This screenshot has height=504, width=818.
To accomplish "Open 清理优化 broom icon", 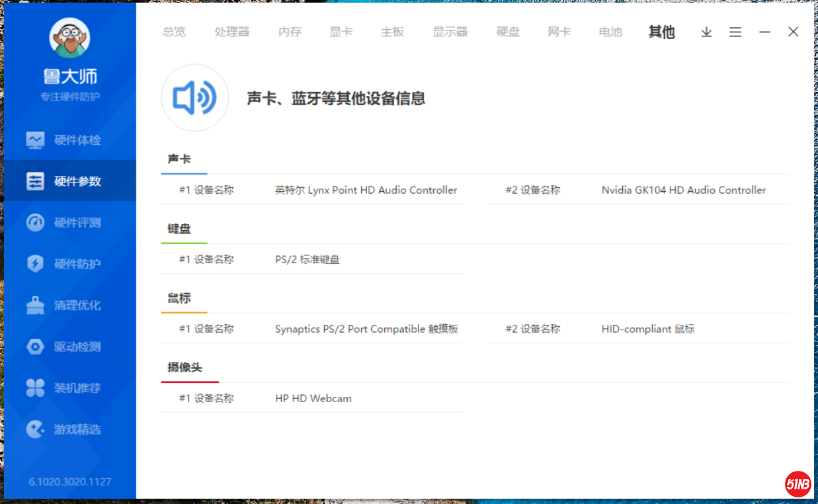I will click(x=35, y=306).
